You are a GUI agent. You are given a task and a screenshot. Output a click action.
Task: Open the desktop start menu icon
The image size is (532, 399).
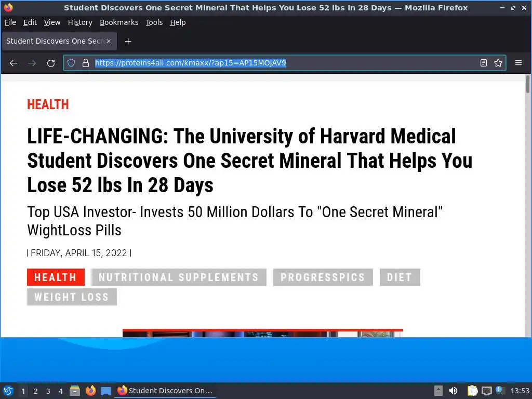(x=8, y=391)
